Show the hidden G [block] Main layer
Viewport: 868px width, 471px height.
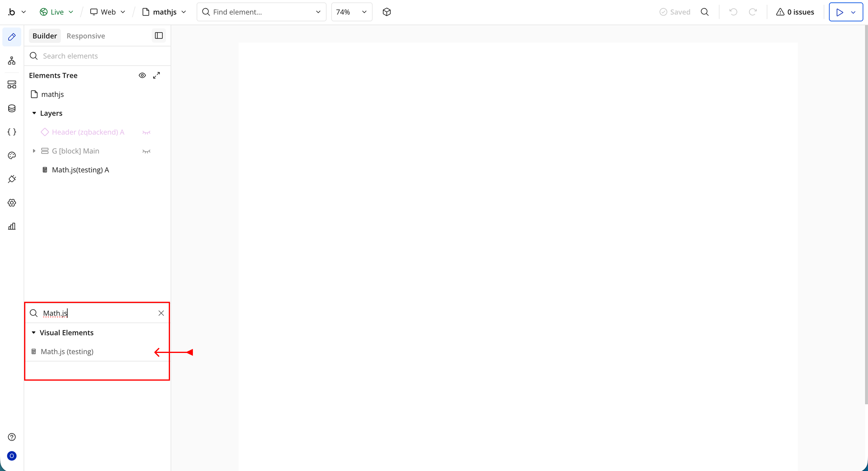coord(146,151)
